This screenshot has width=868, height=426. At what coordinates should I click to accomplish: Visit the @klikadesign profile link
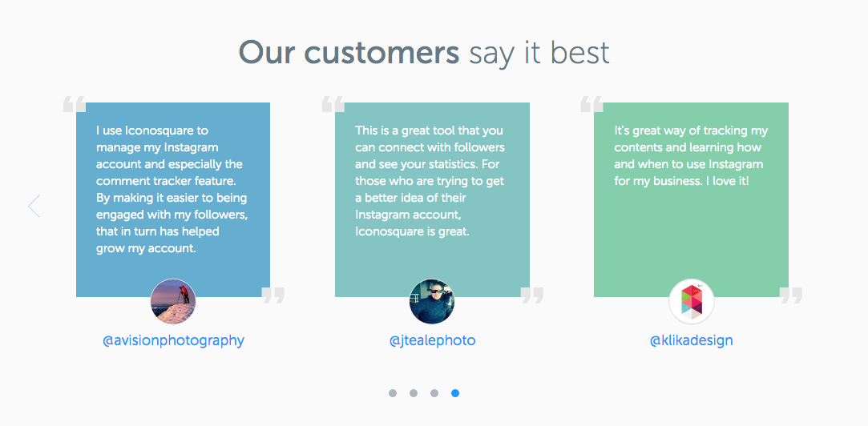point(691,340)
